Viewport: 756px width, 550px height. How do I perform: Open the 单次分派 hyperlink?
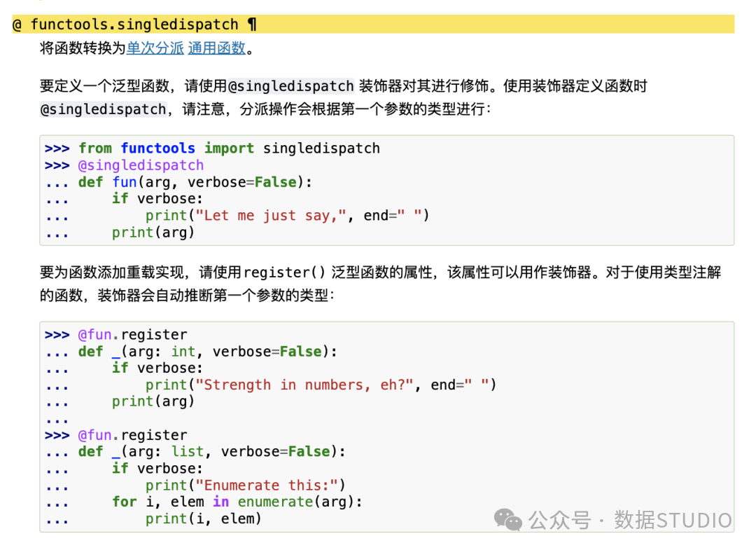[155, 48]
